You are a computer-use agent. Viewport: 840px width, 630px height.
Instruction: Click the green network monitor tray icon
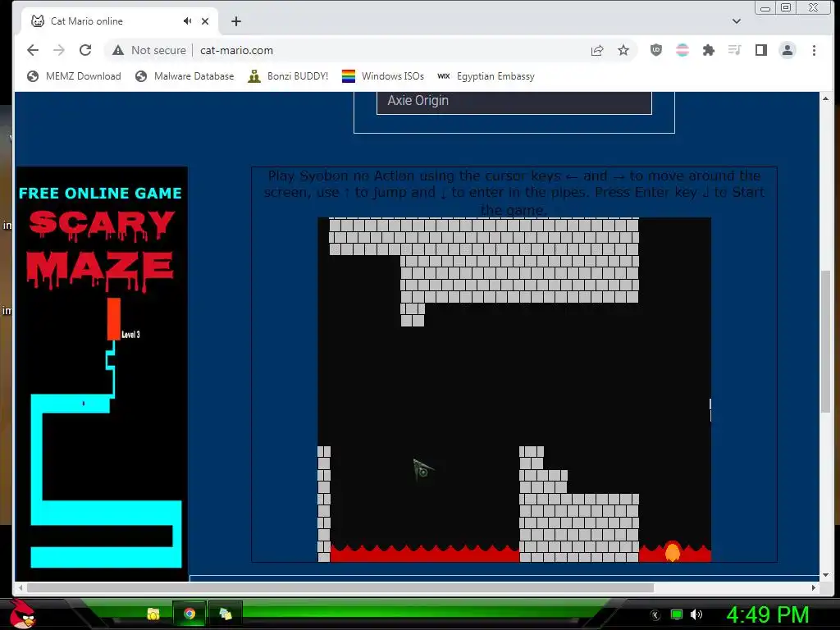pos(677,614)
